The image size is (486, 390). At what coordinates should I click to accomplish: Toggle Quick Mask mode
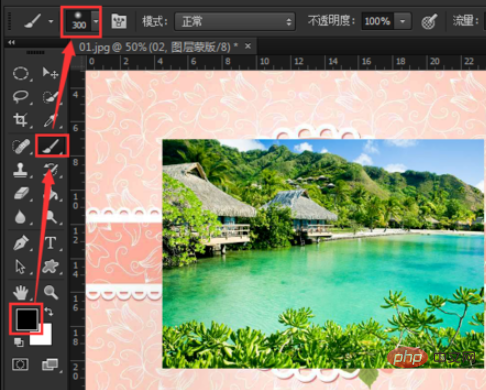[20, 364]
